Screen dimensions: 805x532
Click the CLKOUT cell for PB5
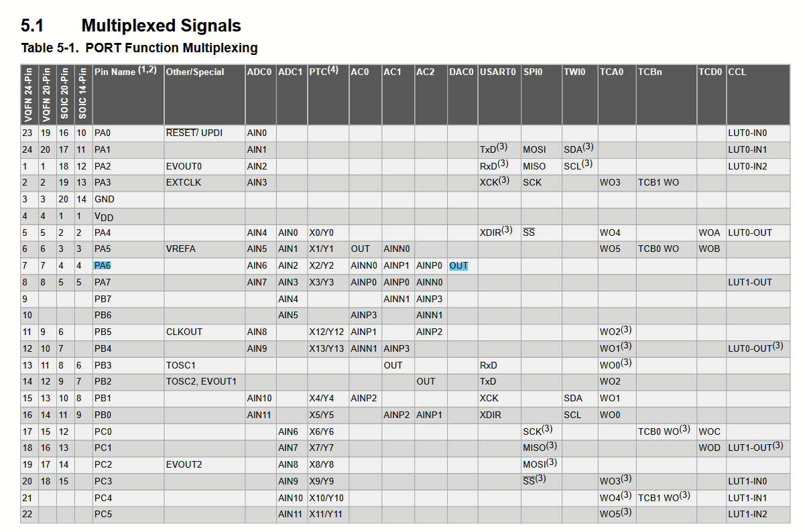pos(184,332)
